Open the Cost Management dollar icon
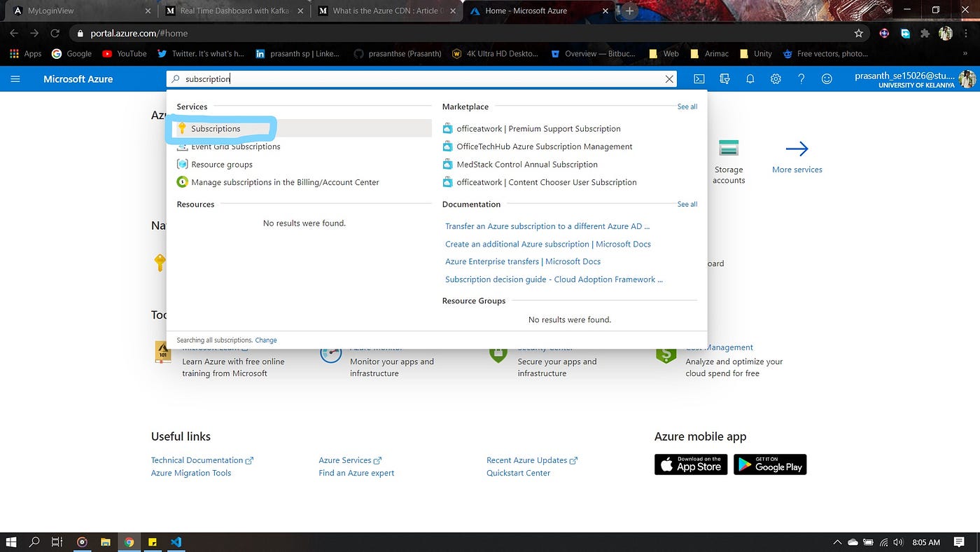Screen dimensions: 980x552 coord(666,352)
